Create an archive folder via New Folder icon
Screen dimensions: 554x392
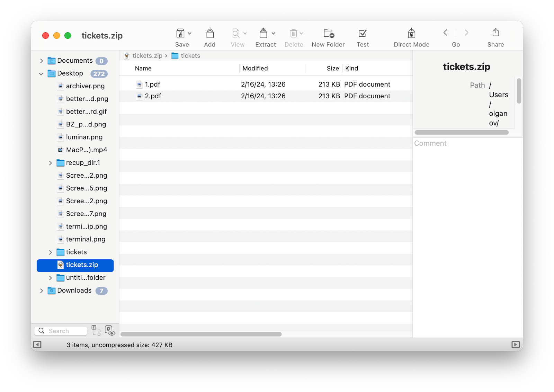click(328, 33)
